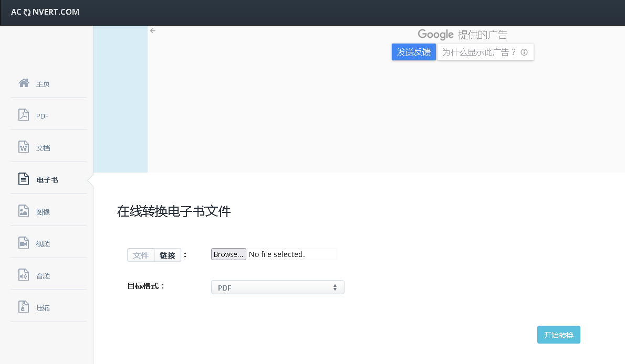The height and width of the screenshot is (364, 625).
Task: Click the back arrow above the ad
Action: [x=153, y=31]
